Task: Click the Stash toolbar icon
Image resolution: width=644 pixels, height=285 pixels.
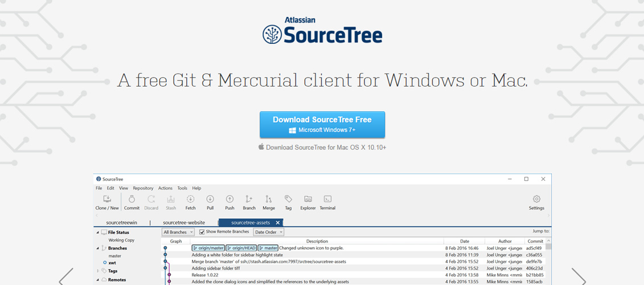Action: (x=171, y=199)
